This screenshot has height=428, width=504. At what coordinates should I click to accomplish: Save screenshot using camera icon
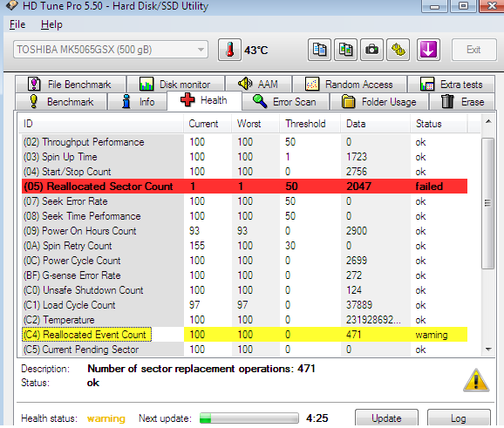click(x=371, y=50)
